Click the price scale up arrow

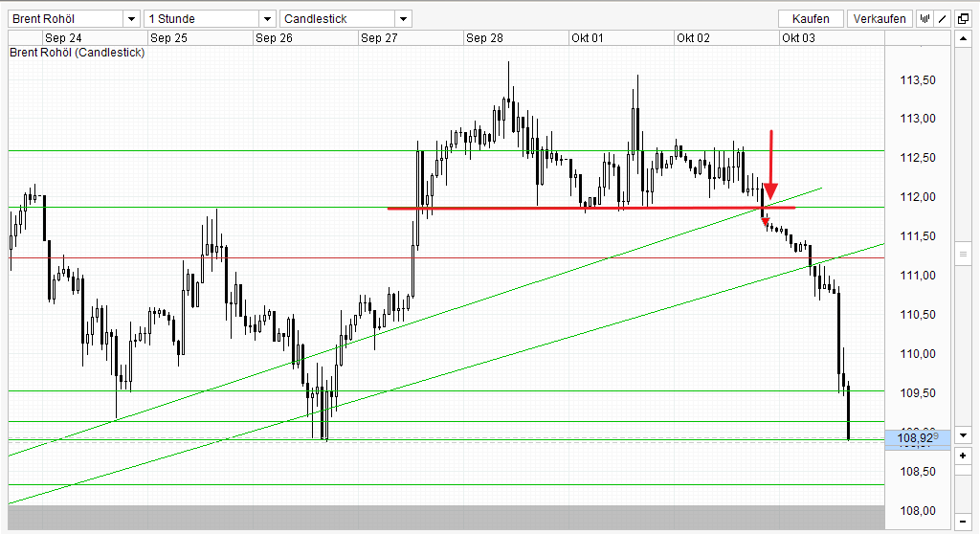click(963, 39)
